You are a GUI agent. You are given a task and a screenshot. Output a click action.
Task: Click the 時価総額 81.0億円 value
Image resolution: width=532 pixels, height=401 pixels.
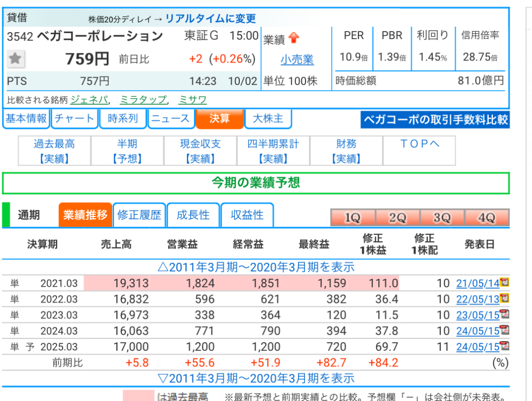(481, 81)
